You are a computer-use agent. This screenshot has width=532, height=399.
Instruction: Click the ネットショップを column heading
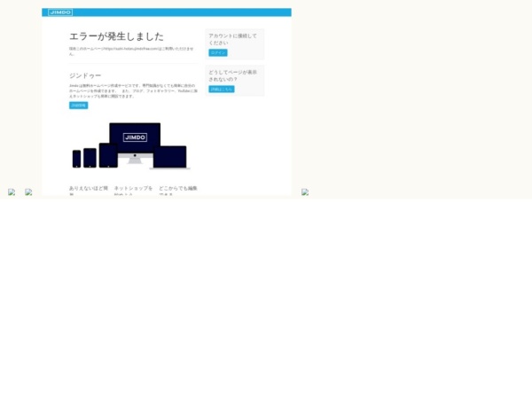pyautogui.click(x=133, y=191)
